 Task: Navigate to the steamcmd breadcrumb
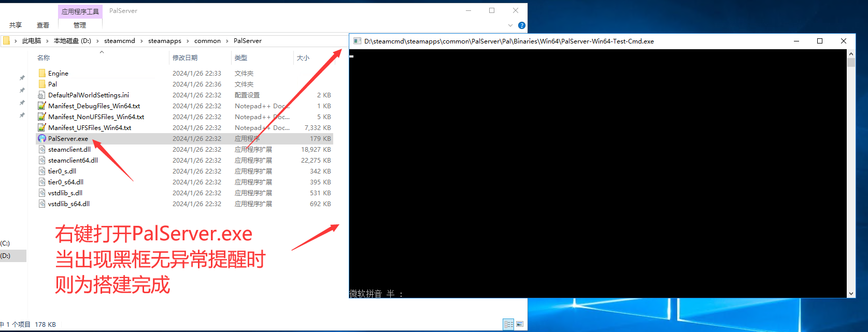coord(120,41)
